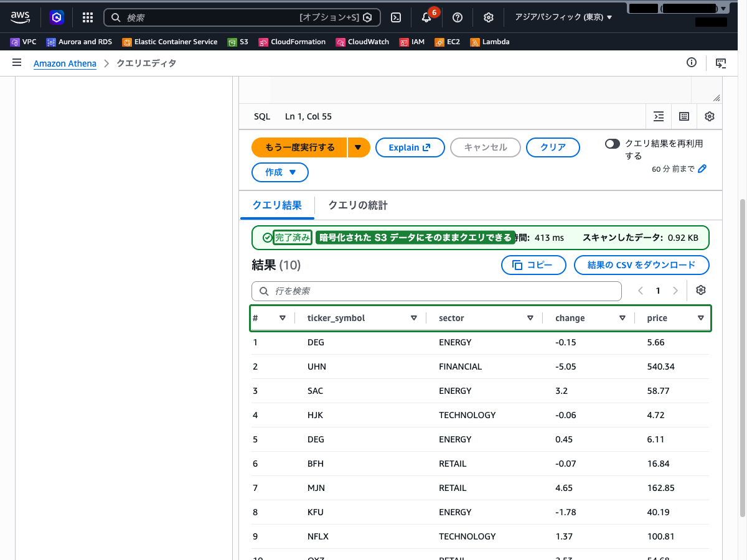Open the Explain link button
747x560 pixels.
[410, 147]
